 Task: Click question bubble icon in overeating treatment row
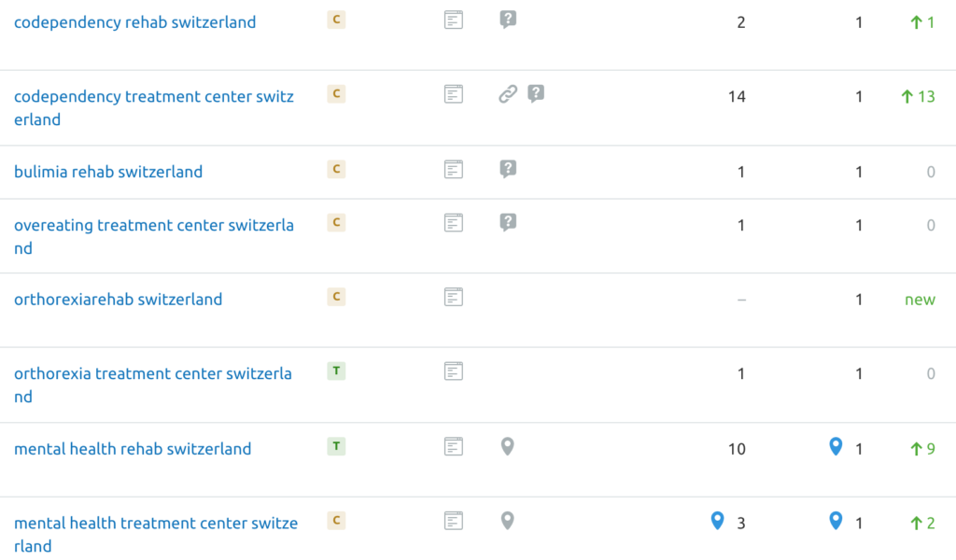pos(508,222)
